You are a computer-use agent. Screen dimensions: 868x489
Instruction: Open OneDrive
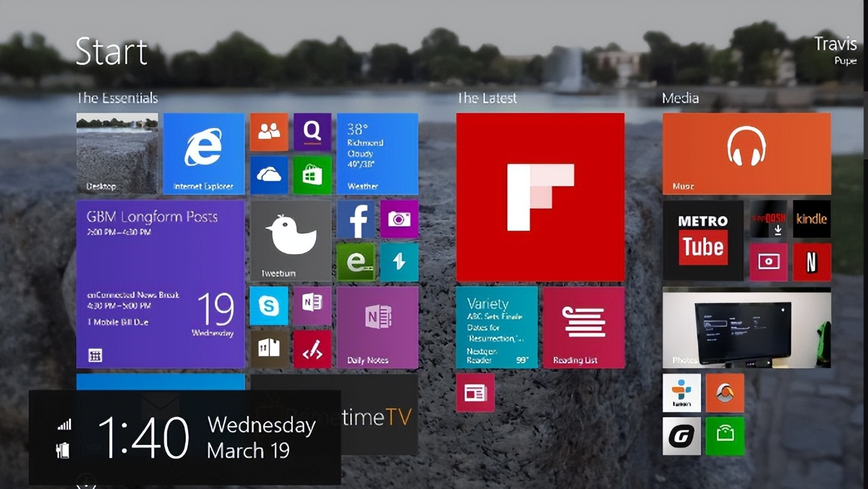coord(269,175)
